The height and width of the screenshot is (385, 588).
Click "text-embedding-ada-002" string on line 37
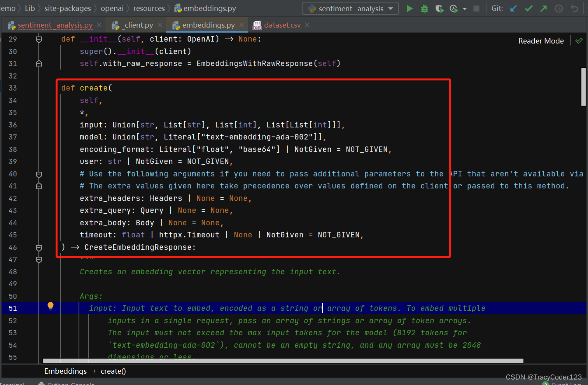(x=257, y=137)
